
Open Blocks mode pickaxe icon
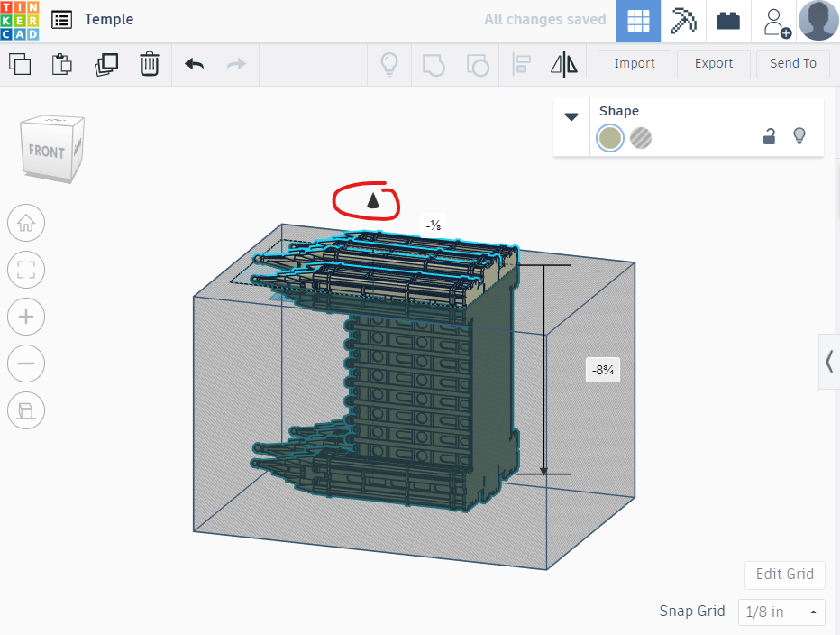[x=683, y=21]
